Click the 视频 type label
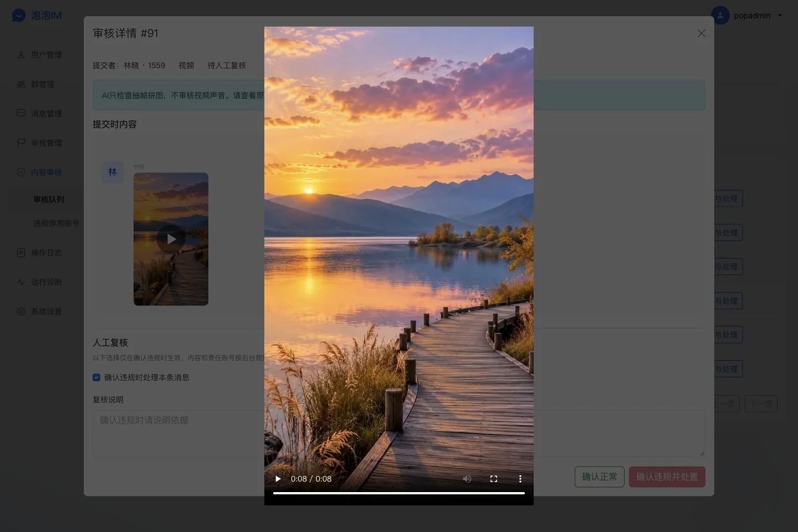This screenshot has width=798, height=532. click(186, 65)
